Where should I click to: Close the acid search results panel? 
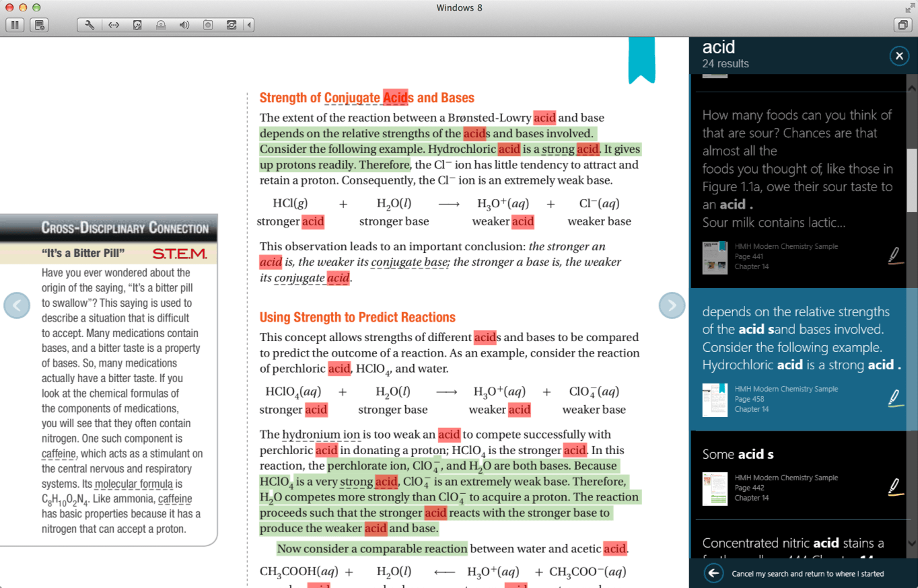899,56
